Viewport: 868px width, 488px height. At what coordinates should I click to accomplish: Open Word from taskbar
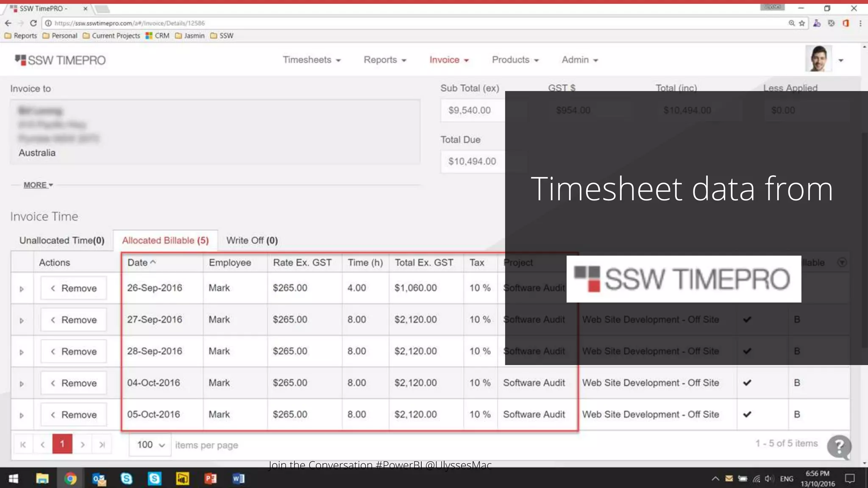[238, 479]
